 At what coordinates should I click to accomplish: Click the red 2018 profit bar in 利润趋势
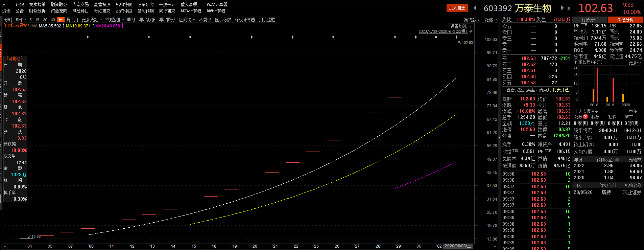597,85
